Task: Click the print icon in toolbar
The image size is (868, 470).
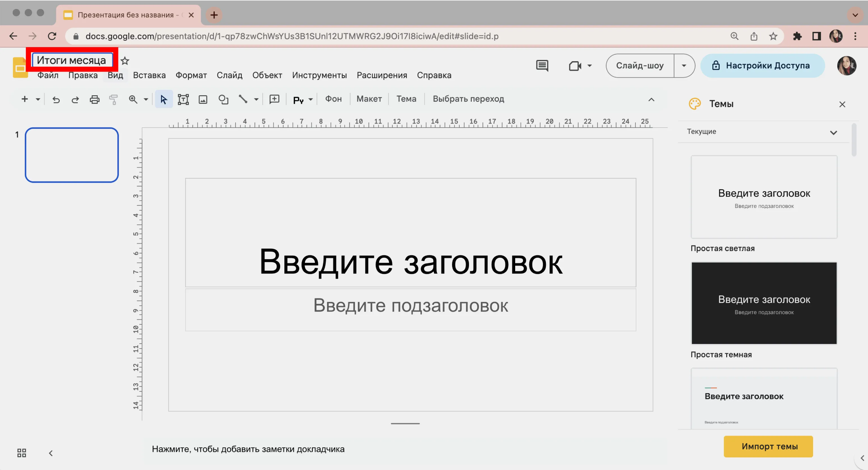Action: [x=94, y=100]
